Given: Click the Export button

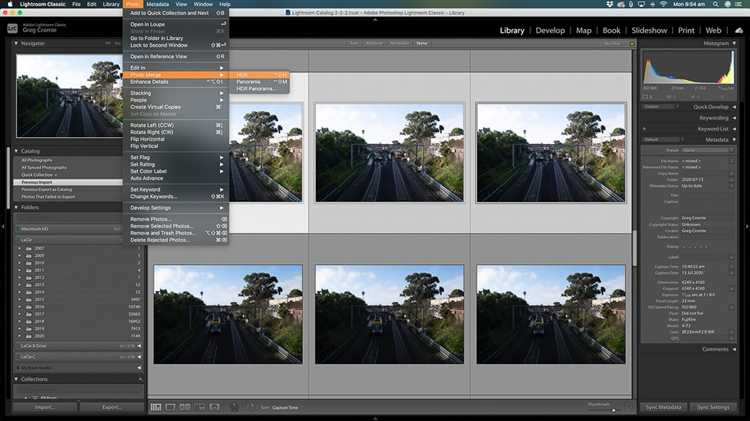Looking at the screenshot, I should (x=111, y=407).
